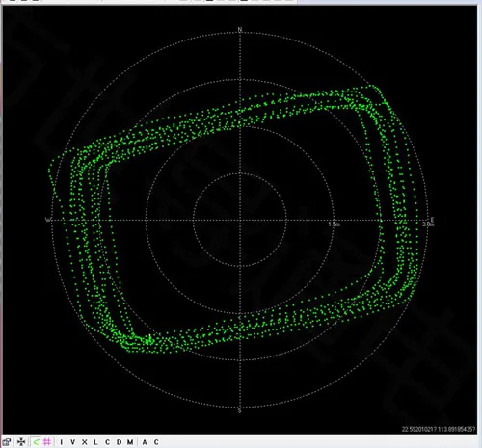Toggle the magenta grid hash button
The image size is (482, 448).
(x=47, y=442)
